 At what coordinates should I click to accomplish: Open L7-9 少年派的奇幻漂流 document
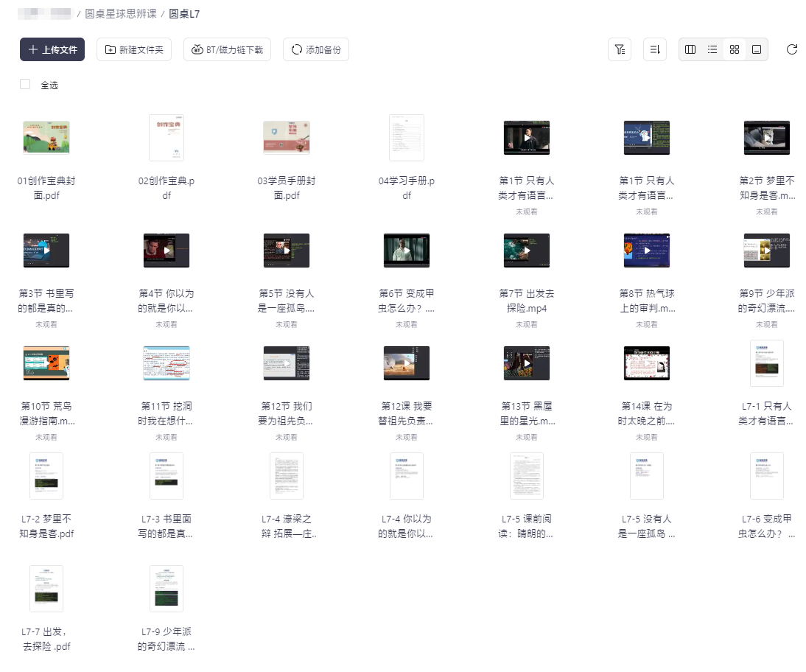pyautogui.click(x=167, y=589)
